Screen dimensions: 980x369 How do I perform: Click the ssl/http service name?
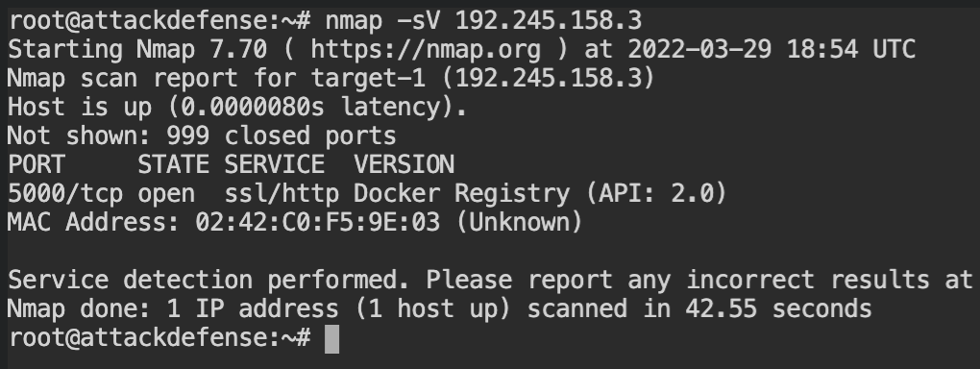point(282,193)
